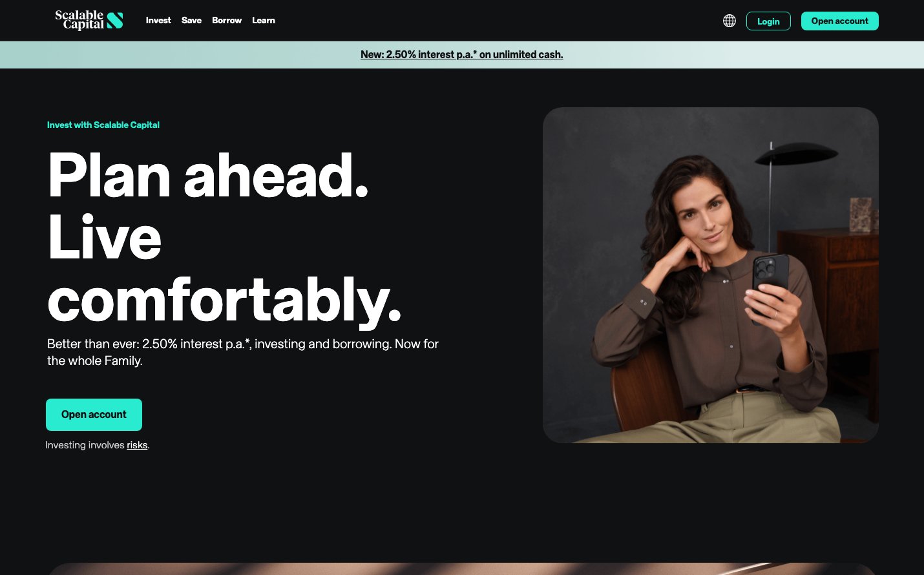Click the image strip at page bottom
This screenshot has width=924, height=575.
[461, 569]
